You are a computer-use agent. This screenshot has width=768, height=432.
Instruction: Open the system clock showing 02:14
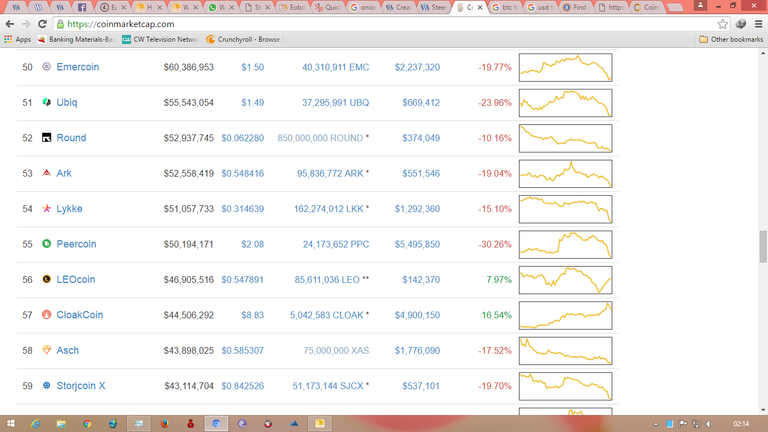click(x=741, y=424)
